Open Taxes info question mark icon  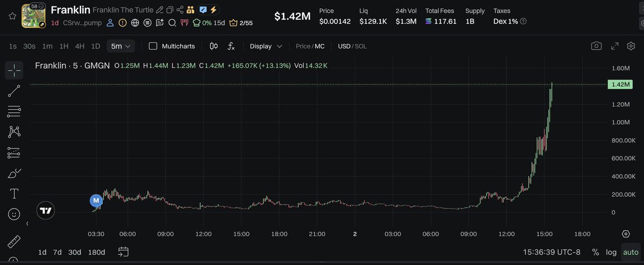[523, 21]
